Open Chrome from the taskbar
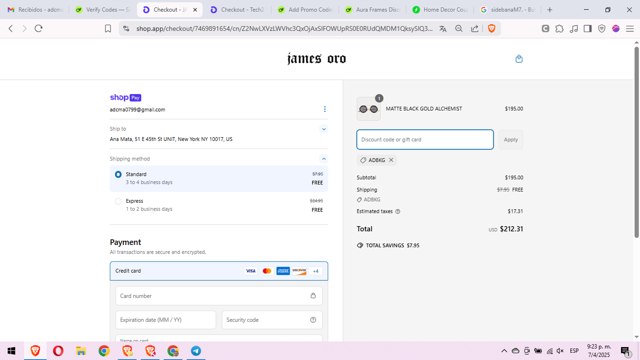 [104, 351]
